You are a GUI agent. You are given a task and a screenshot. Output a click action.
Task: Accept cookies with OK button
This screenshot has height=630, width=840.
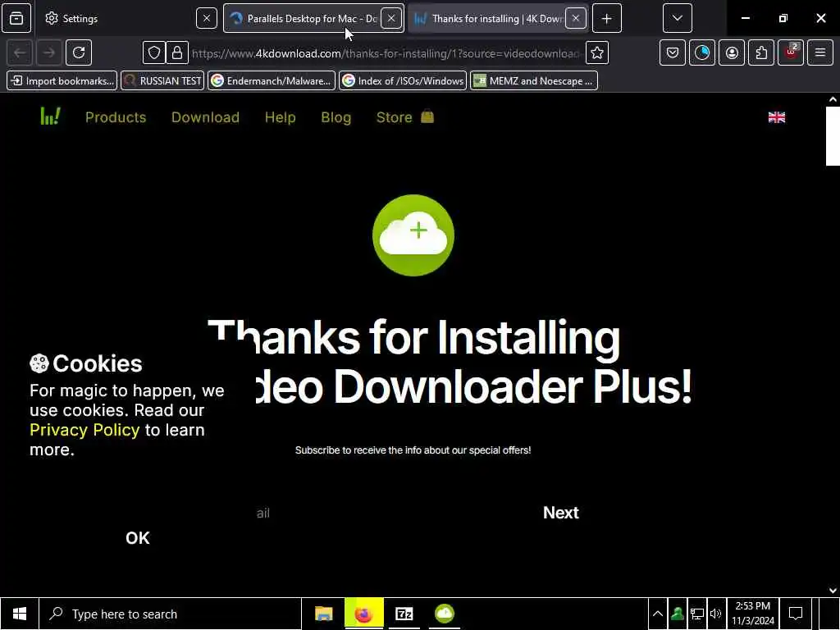(x=138, y=538)
